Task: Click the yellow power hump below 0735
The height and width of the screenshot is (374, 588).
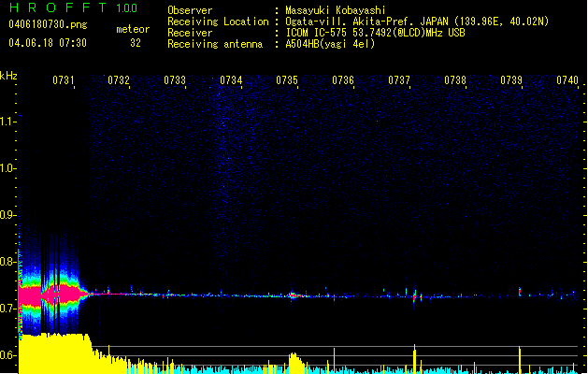Action: (x=296, y=362)
